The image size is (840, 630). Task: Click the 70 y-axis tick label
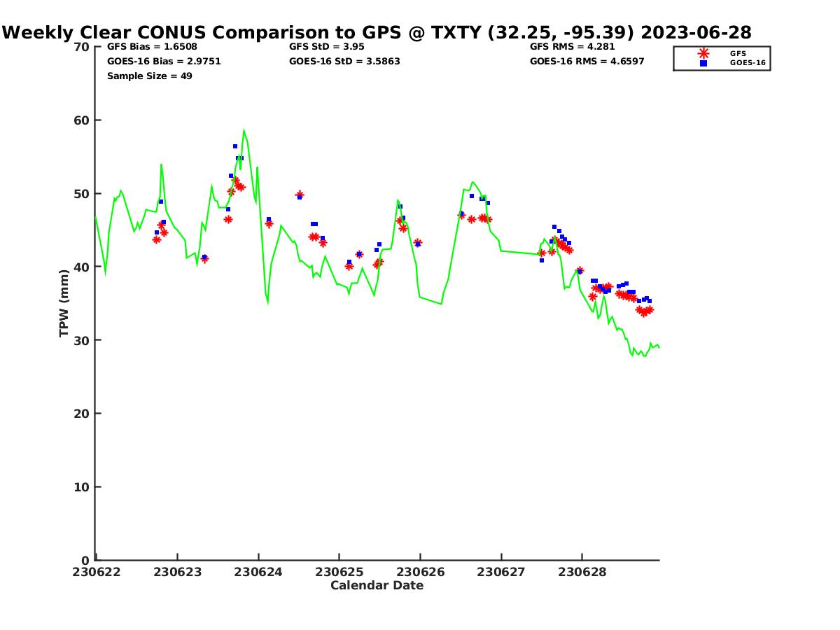pos(82,47)
